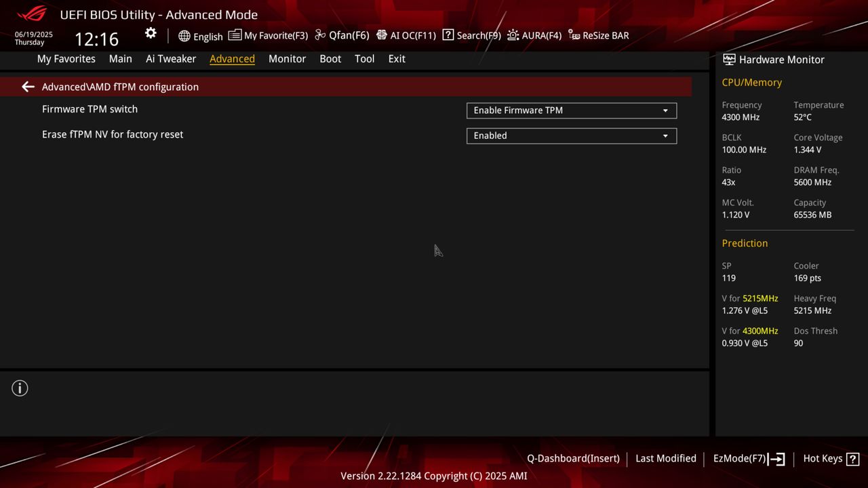Switch to the Ai Tweaker tab
The height and width of the screenshot is (488, 868).
[x=170, y=59]
